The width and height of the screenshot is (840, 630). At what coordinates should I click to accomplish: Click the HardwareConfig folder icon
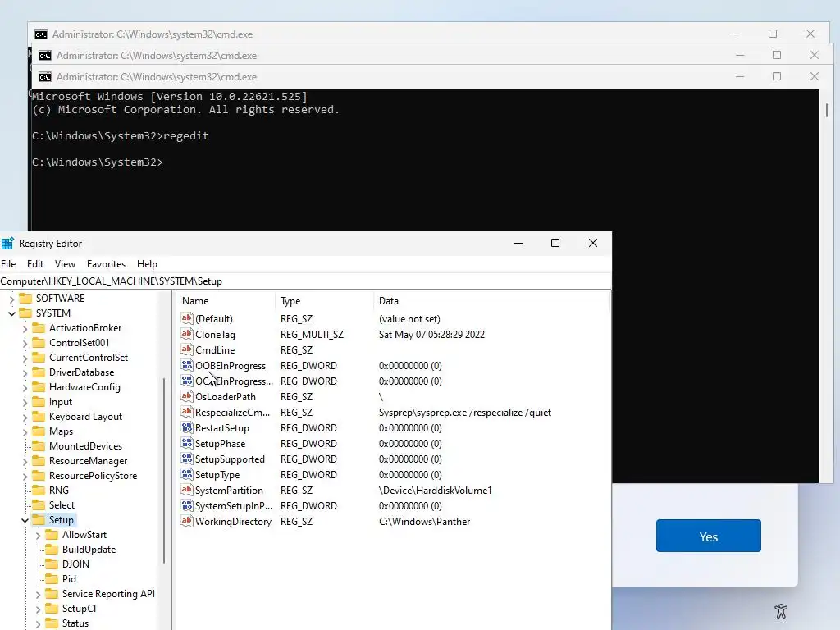click(39, 387)
